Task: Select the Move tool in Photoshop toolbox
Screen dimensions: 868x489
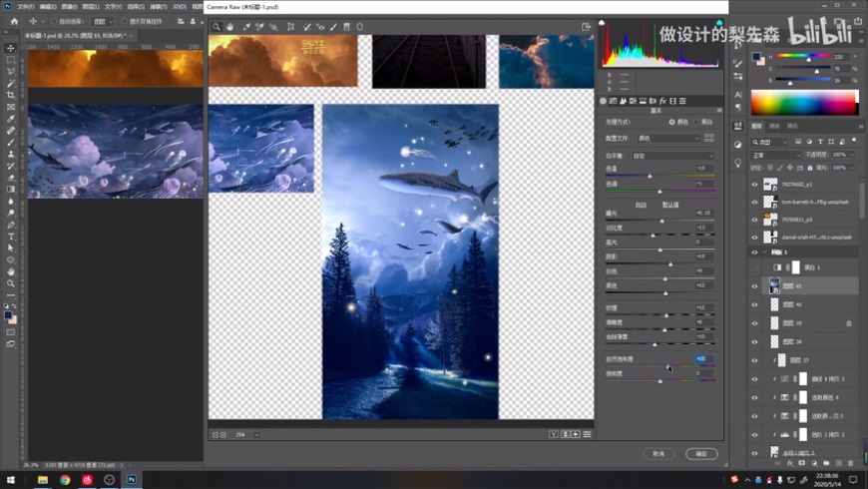Action: pos(11,48)
